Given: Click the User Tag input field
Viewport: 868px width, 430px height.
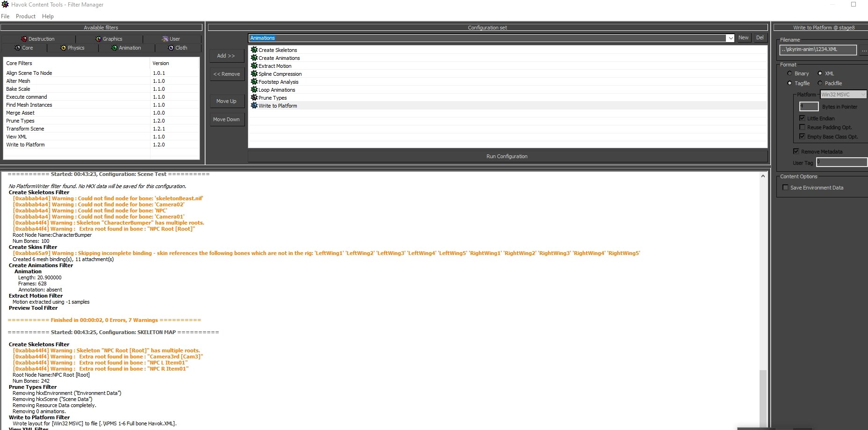Looking at the screenshot, I should 841,162.
